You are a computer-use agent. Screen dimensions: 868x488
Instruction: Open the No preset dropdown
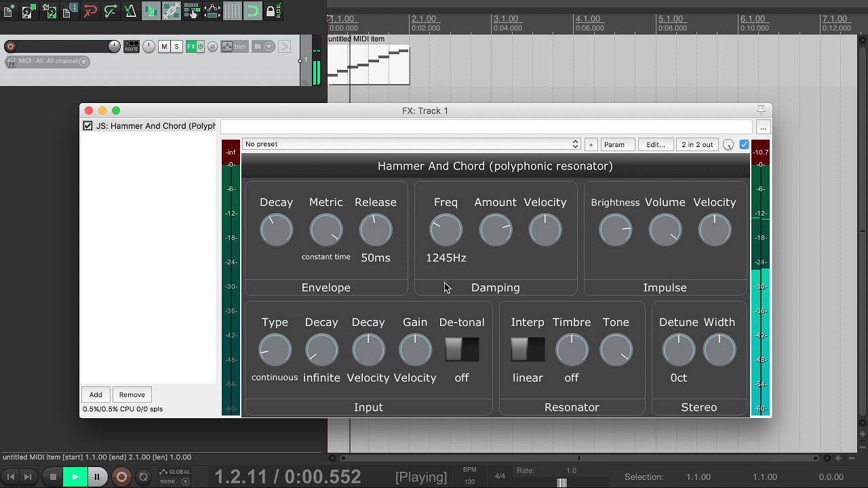click(411, 144)
